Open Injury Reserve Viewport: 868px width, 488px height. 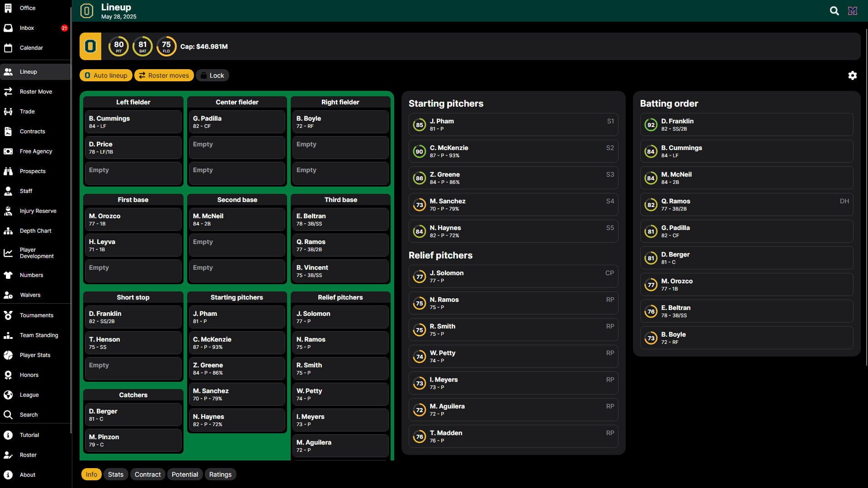click(38, 211)
